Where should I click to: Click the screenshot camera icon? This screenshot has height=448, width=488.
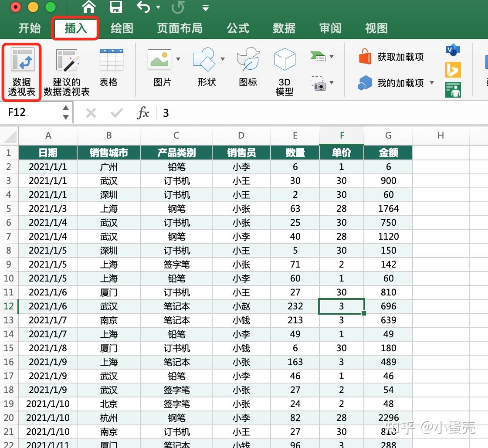click(x=318, y=83)
